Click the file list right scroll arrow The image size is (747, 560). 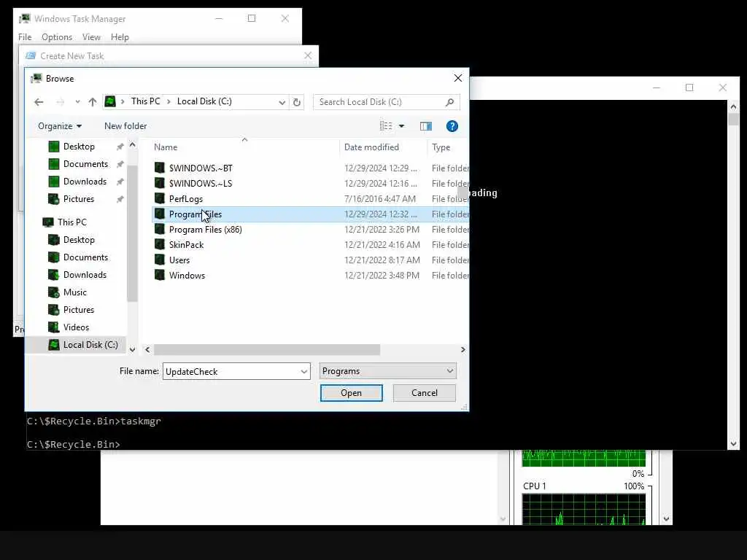click(462, 349)
